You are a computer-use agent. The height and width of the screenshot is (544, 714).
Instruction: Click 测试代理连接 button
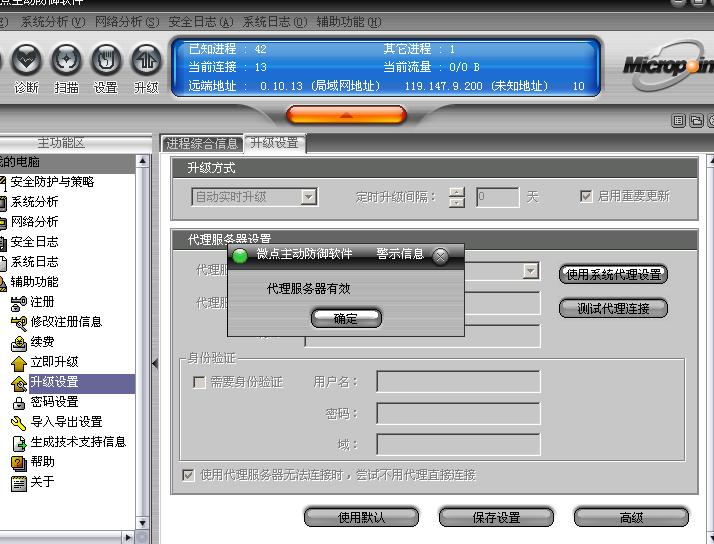tap(613, 308)
